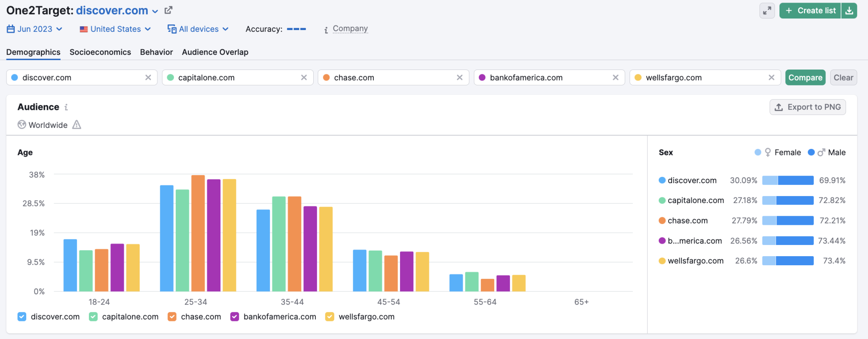Screen dimensions: 868x339
Task: Remove capitalone.com with its X icon
Action: 304,78
